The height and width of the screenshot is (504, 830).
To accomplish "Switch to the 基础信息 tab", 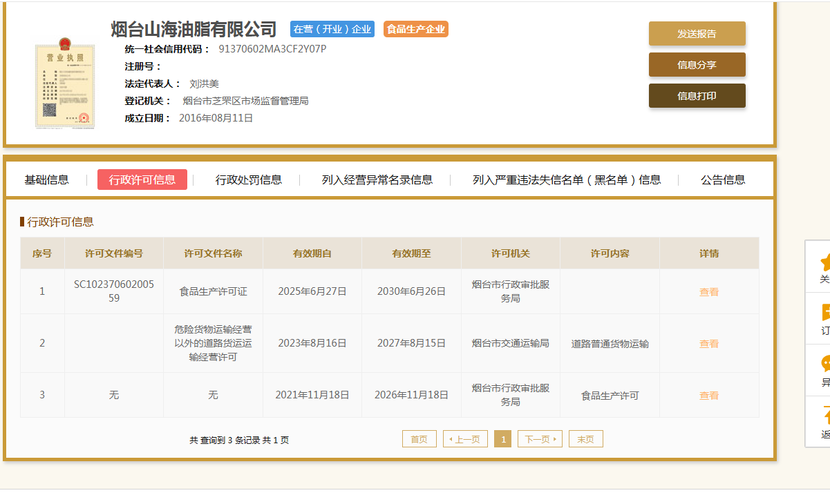I will coord(47,180).
